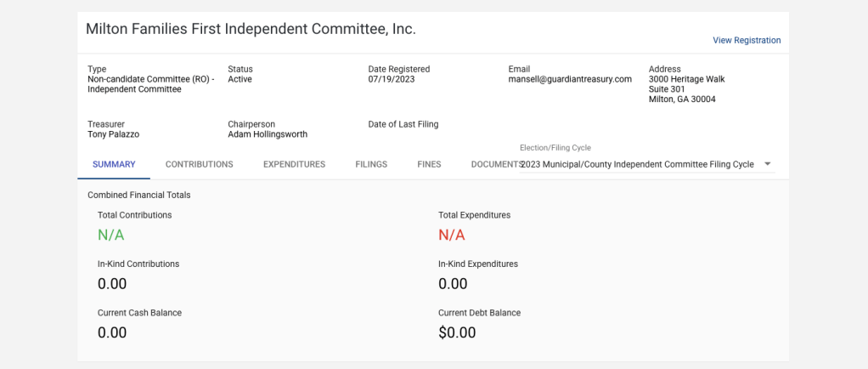Click the In-Kind Expenditures amount

pyautogui.click(x=453, y=283)
